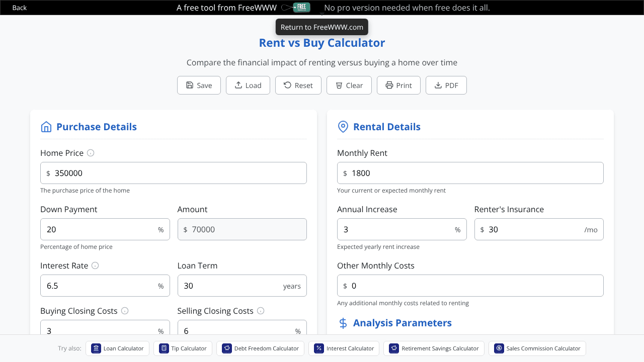The height and width of the screenshot is (362, 644).
Task: Open the Sales Commission Calculator text link
Action: [543, 348]
